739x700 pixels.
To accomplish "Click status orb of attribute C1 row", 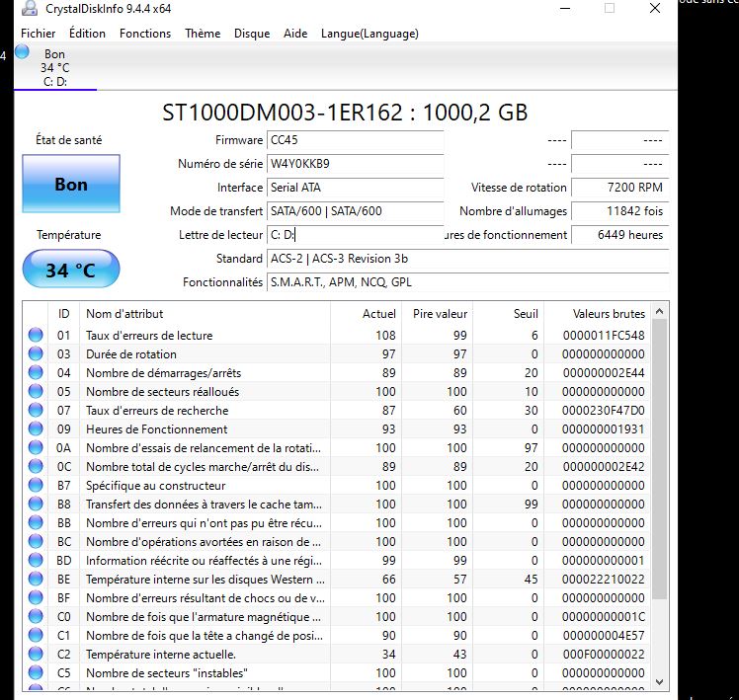I will (36, 635).
